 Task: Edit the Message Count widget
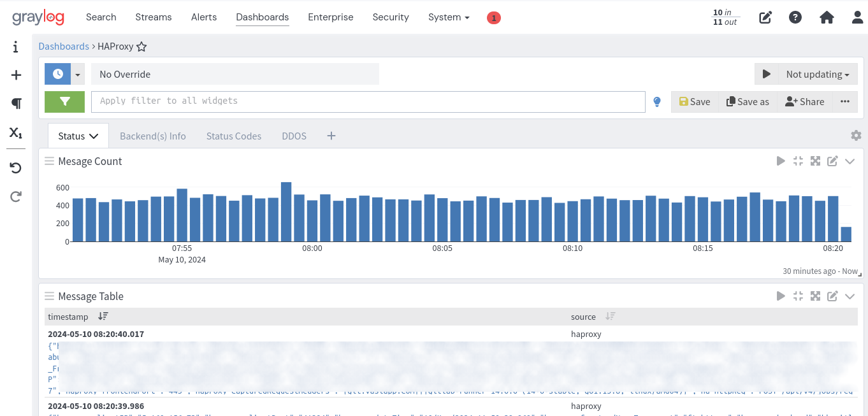(832, 161)
